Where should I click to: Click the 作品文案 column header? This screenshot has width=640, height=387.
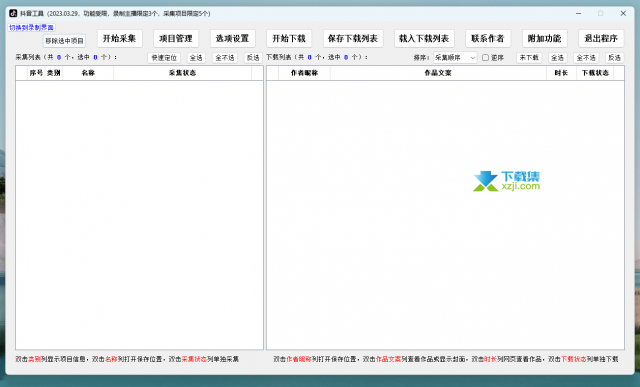[x=438, y=73]
